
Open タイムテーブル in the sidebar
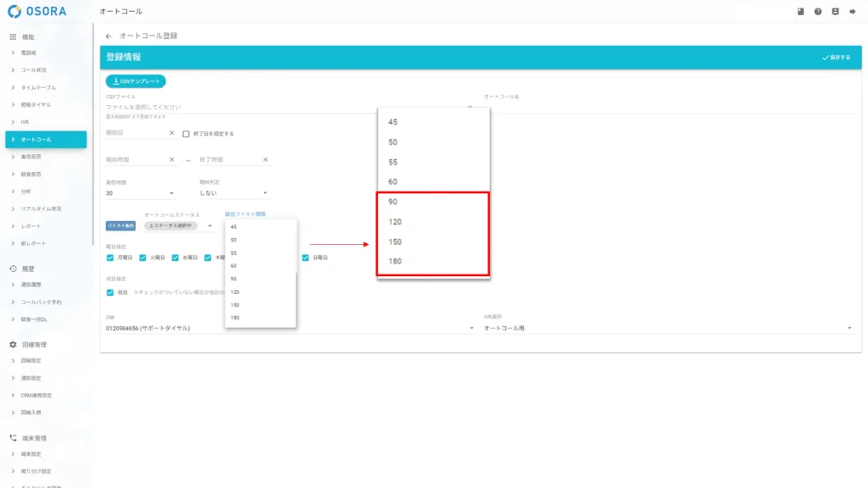[x=38, y=87]
